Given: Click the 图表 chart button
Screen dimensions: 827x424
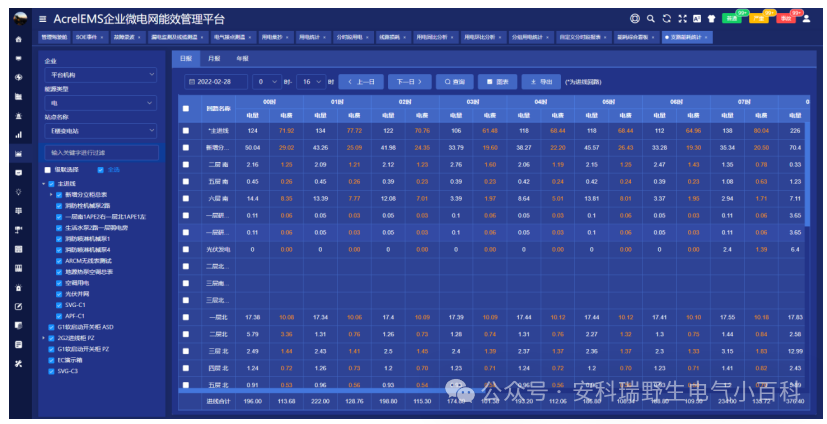Looking at the screenshot, I should point(497,82).
